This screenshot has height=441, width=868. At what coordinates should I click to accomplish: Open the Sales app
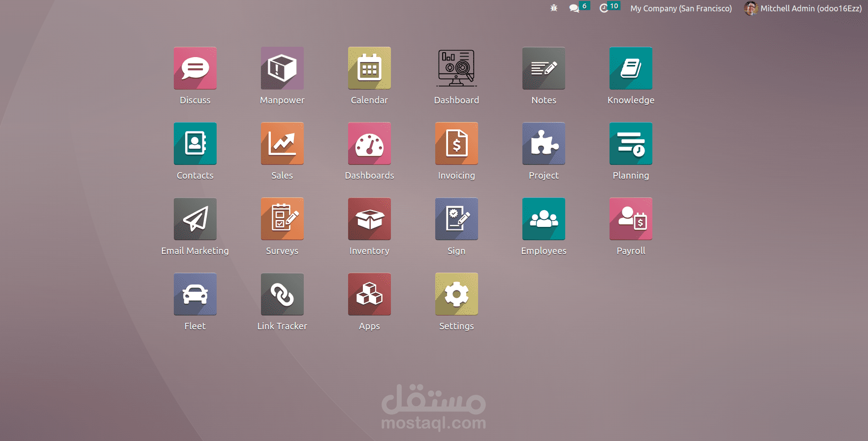[282, 144]
